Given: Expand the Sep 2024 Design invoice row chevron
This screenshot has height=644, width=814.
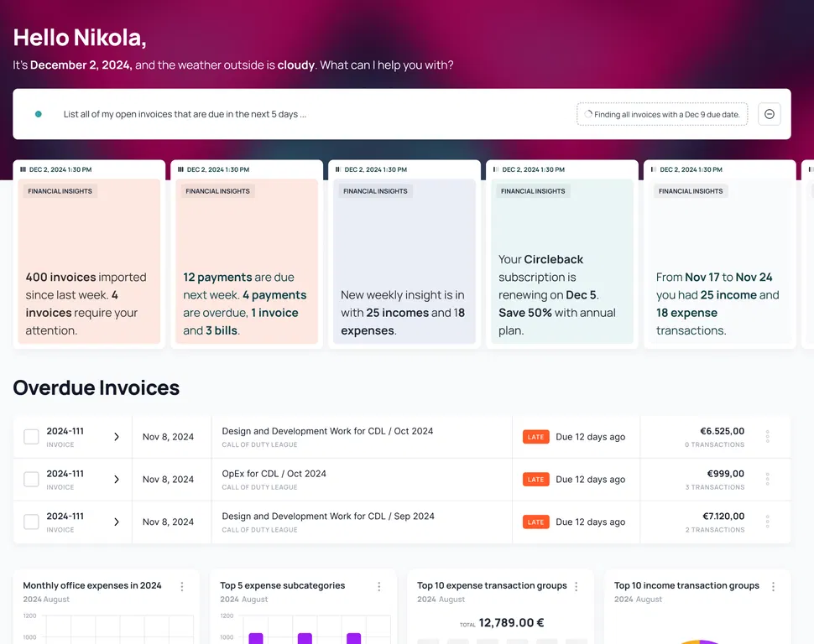Looking at the screenshot, I should click(x=117, y=522).
